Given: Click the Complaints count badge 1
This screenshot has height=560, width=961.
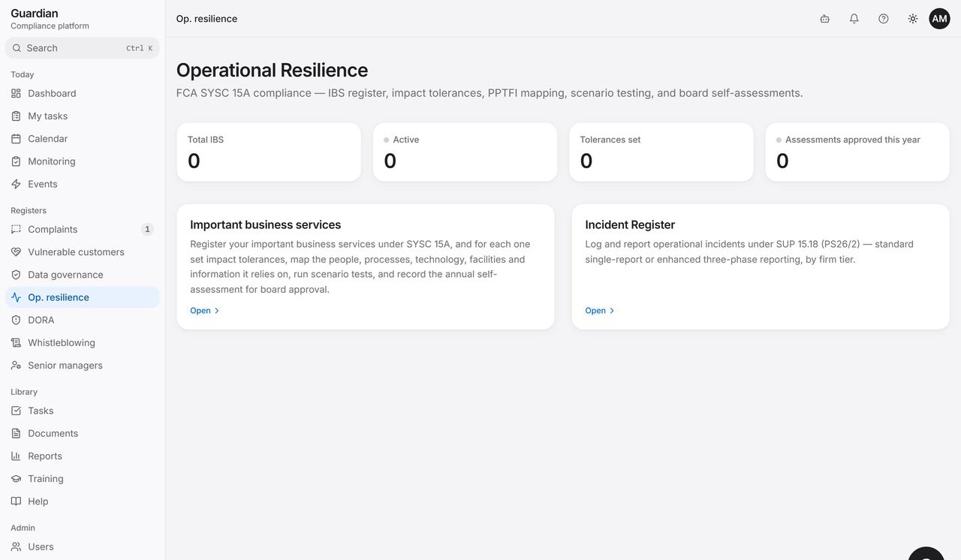Looking at the screenshot, I should (x=147, y=230).
